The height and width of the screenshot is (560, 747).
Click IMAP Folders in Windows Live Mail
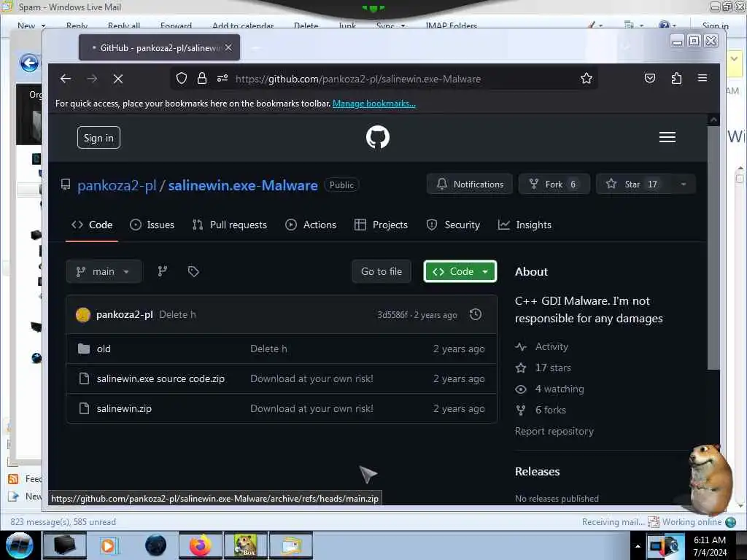click(451, 26)
